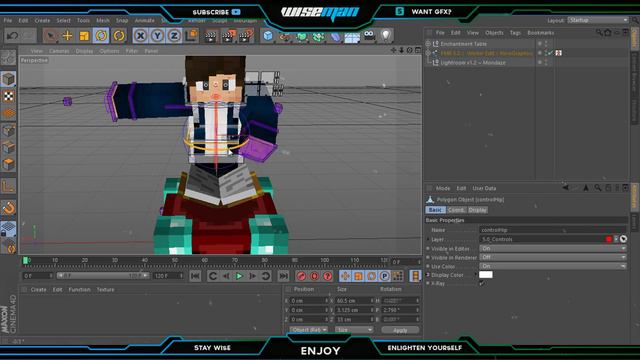This screenshot has width=640, height=360.
Task: Click the last-used tool icon beside Rotate
Action: pyautogui.click(x=119, y=36)
